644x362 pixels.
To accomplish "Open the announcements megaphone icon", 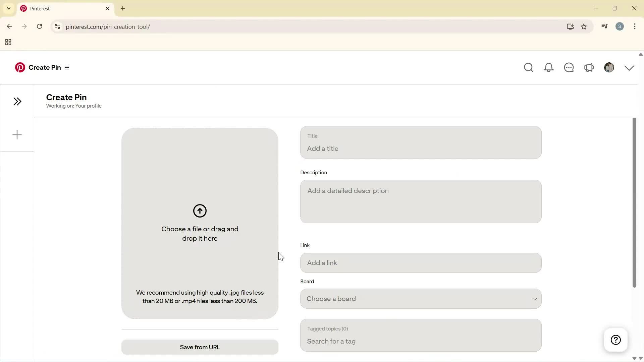I will coord(589,67).
